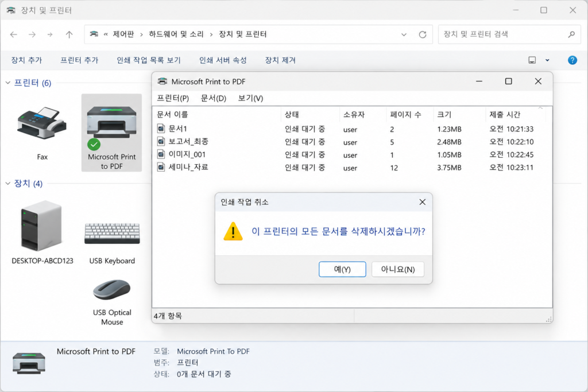Click 프린터 추가 toolbar command
The width and height of the screenshot is (588, 392).
click(x=79, y=60)
